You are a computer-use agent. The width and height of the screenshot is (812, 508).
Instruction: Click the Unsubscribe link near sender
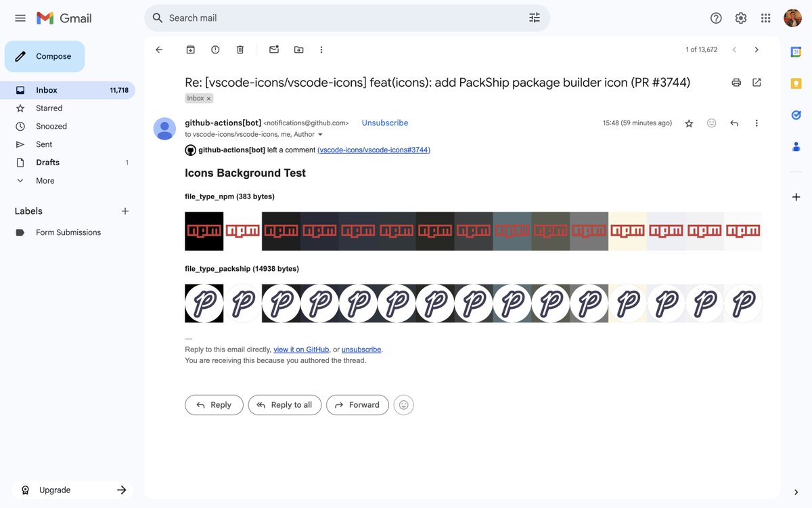(x=385, y=123)
